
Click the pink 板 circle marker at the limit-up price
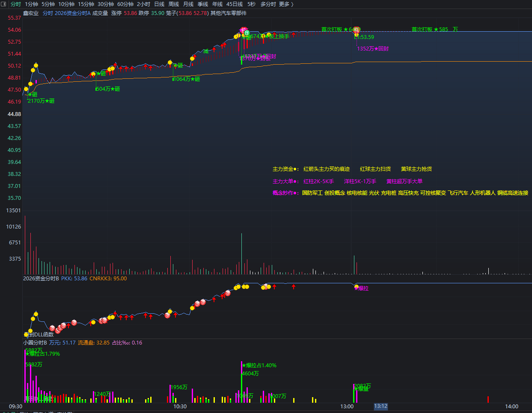pyautogui.click(x=244, y=30)
